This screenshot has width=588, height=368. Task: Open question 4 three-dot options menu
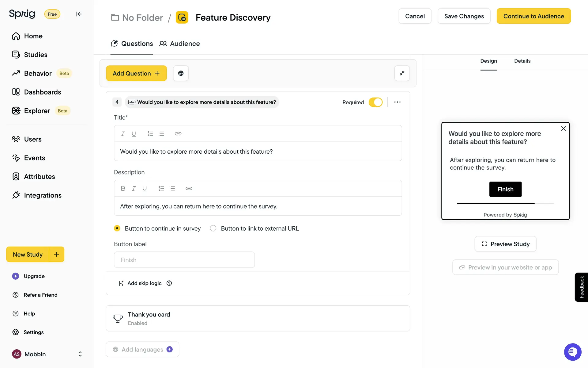(x=397, y=102)
